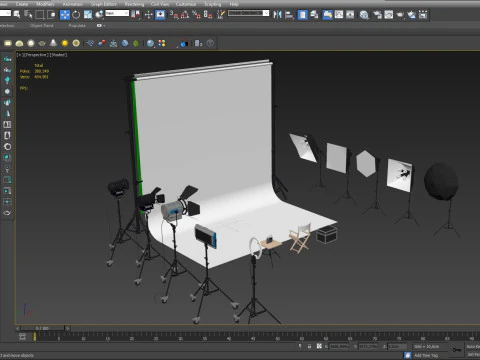Image resolution: width=480 pixels, height=360 pixels.
Task: Click Render in the cloud icon
Action: [x=412, y=14]
